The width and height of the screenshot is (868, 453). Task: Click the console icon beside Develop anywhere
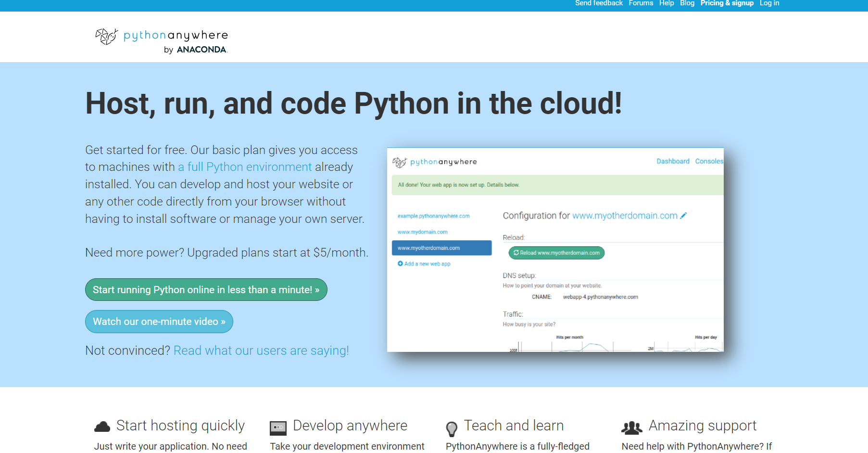pyautogui.click(x=278, y=427)
